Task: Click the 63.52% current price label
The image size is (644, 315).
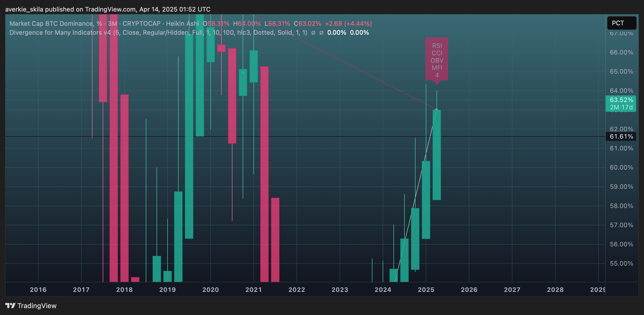Action: [x=621, y=100]
